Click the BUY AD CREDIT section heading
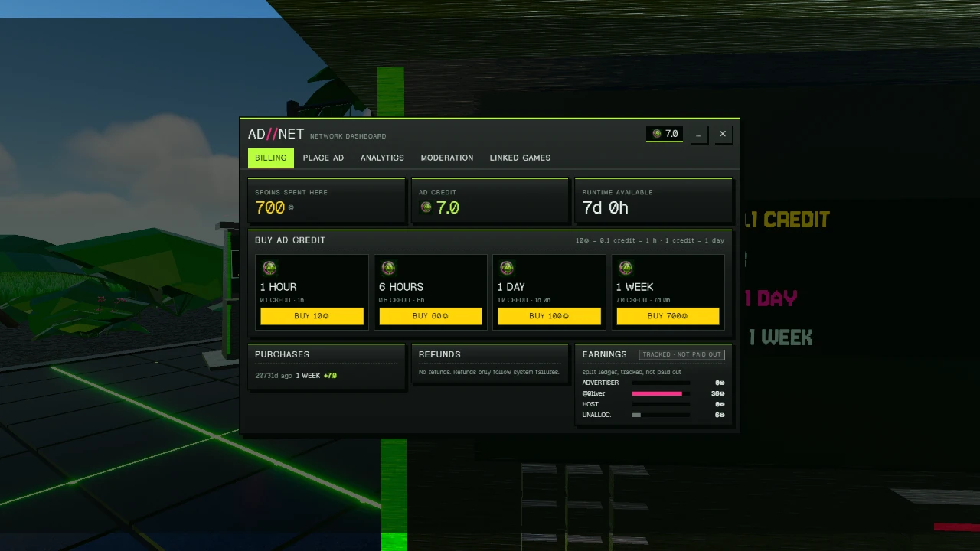980x551 pixels. coord(290,240)
